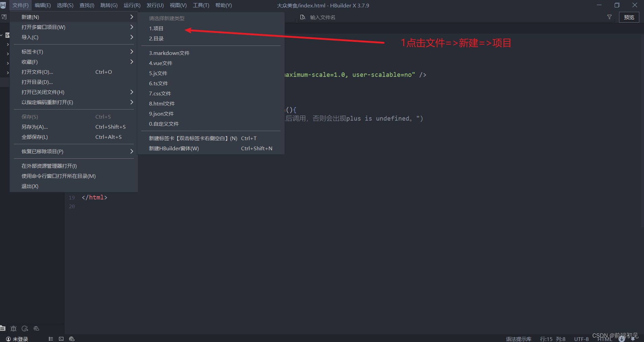This screenshot has width=644, height=342.
Task: Choose 8.html文件
Action: click(x=211, y=104)
